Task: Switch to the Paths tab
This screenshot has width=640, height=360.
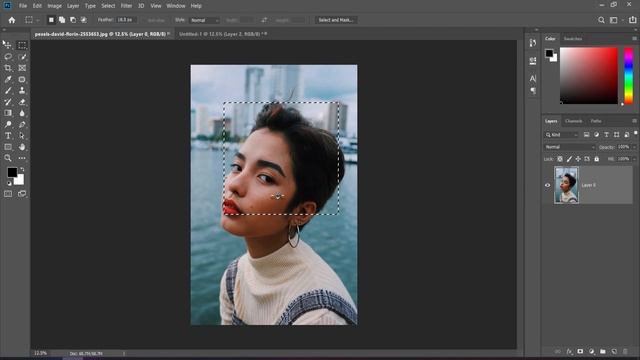Action: (x=596, y=121)
